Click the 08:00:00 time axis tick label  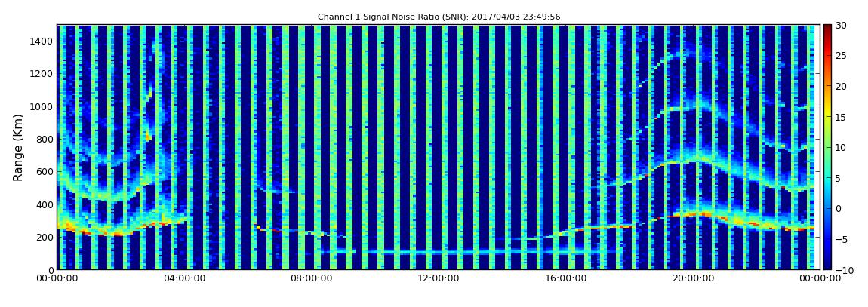312,278
